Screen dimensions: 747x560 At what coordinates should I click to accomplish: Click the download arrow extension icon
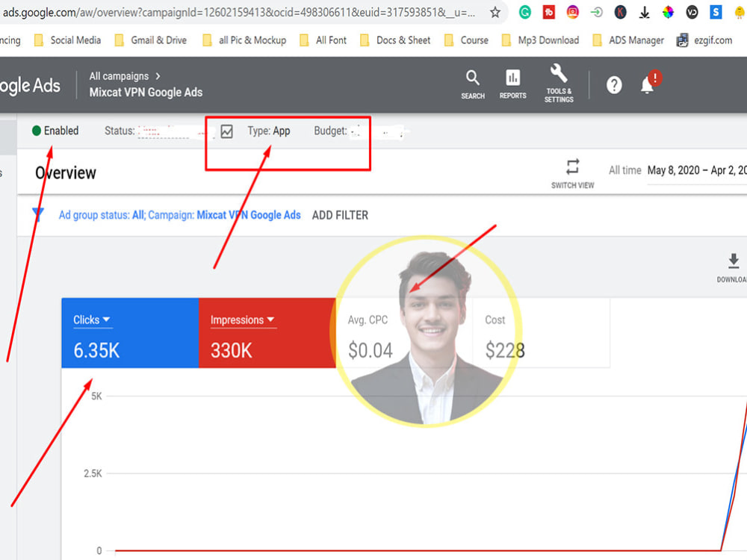click(644, 13)
